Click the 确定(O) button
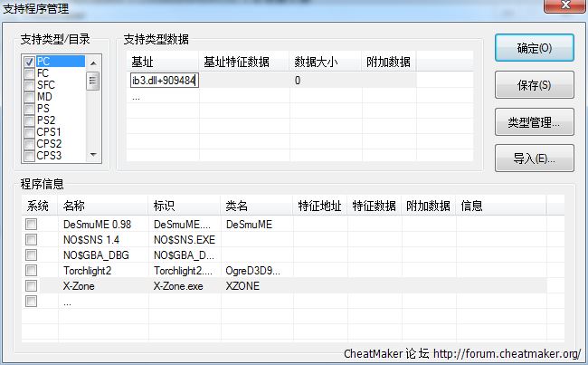This screenshot has width=588, height=365. (533, 48)
